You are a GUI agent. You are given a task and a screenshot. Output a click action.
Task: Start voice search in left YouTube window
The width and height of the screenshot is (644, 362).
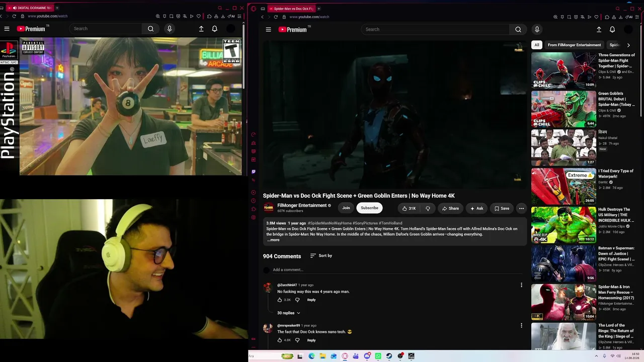tap(170, 29)
